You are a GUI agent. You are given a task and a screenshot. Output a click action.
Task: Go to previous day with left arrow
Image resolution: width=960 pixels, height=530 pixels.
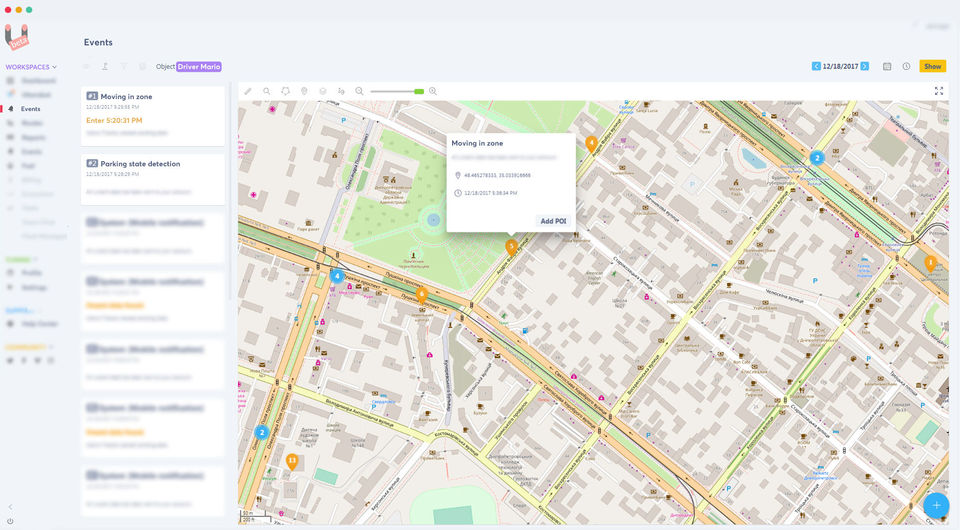[x=816, y=66]
